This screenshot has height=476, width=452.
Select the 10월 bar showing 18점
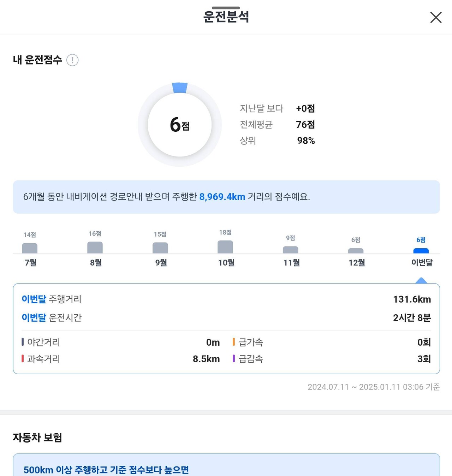click(225, 246)
